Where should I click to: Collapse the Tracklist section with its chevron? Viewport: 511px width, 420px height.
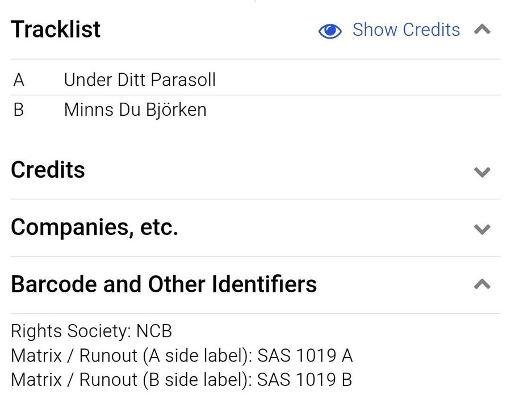coord(482,30)
